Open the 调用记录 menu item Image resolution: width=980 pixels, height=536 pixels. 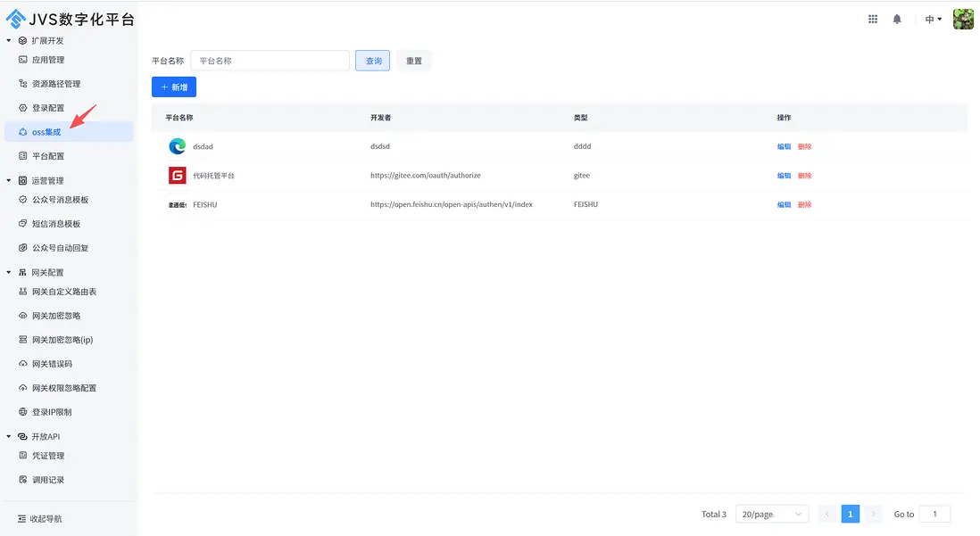[x=69, y=481]
